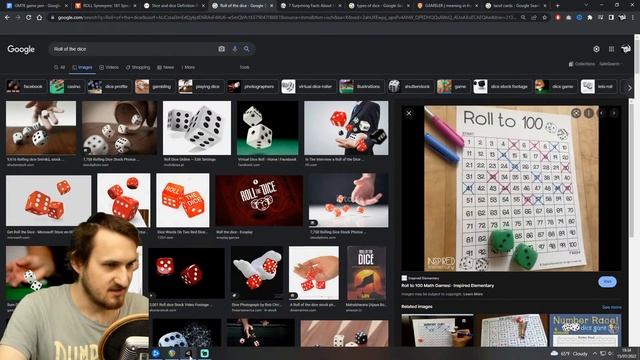Open the three-dot menu on image preview
This screenshot has height=360, width=640.
pyautogui.click(x=589, y=113)
